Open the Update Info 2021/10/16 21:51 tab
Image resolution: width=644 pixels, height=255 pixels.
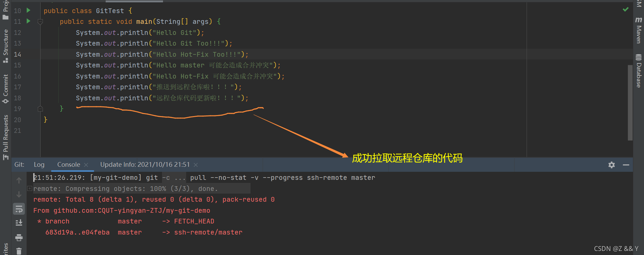(145, 165)
